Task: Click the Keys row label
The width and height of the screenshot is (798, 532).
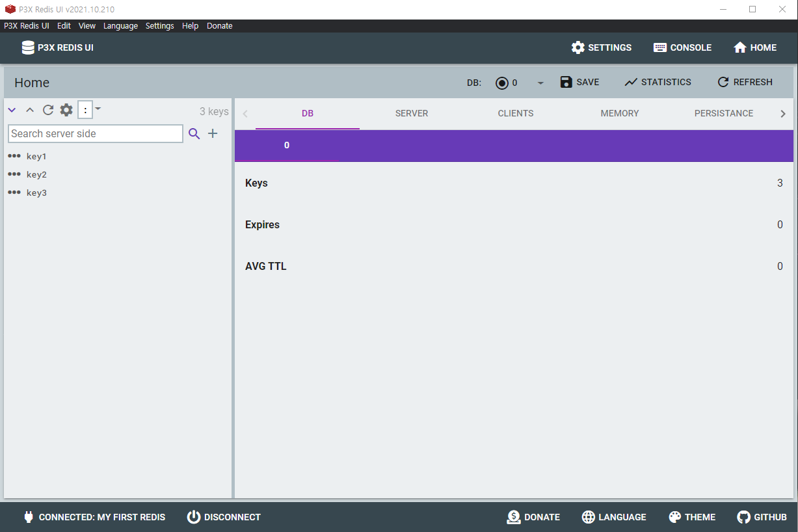Action: [256, 183]
